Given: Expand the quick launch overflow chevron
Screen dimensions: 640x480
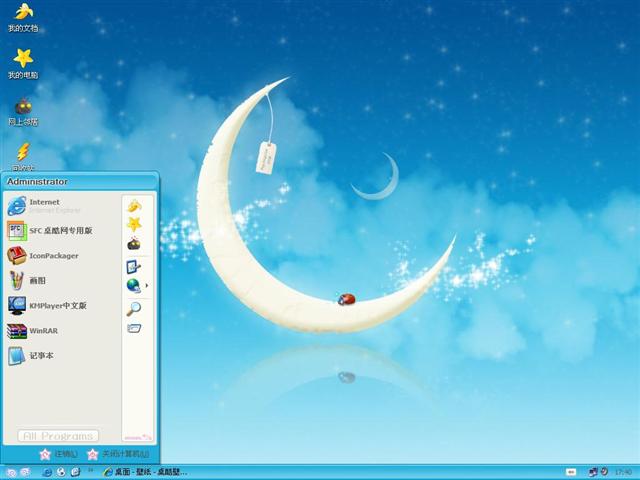Looking at the screenshot, I should pos(91,470).
